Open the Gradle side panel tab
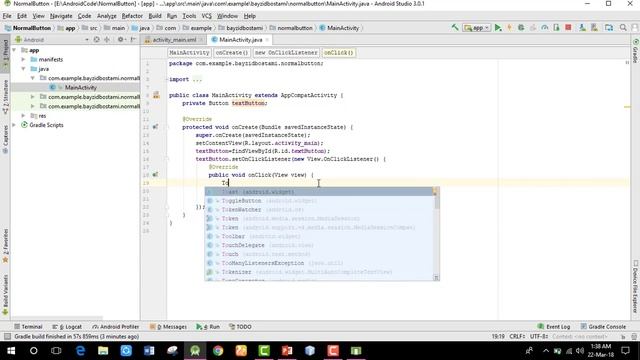Screen dimensions: 640x360 pyautogui.click(x=636, y=51)
